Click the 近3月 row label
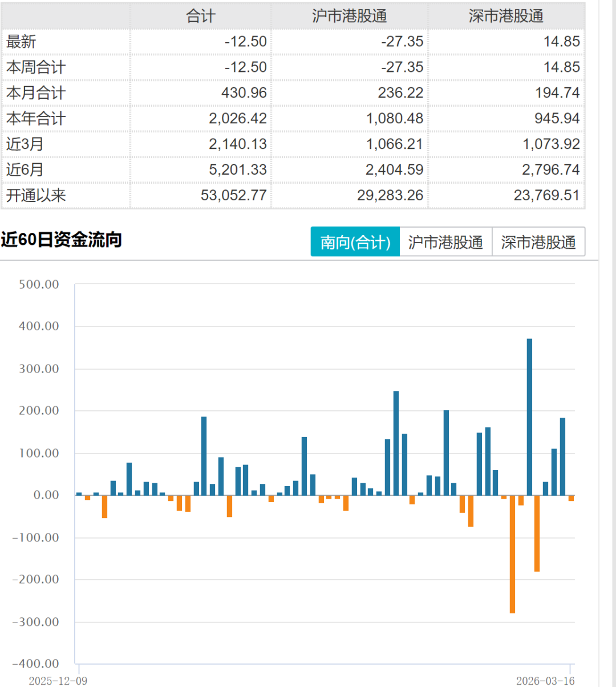 (x=25, y=144)
